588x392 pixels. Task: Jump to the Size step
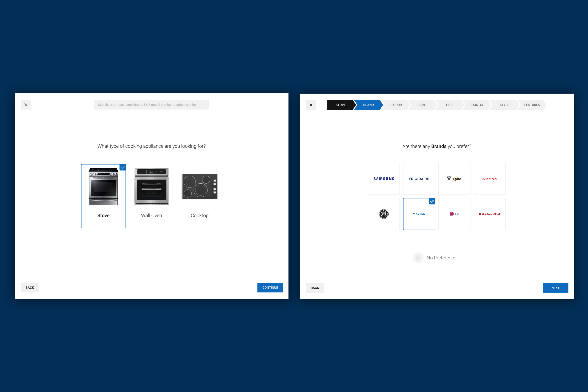[x=423, y=105]
